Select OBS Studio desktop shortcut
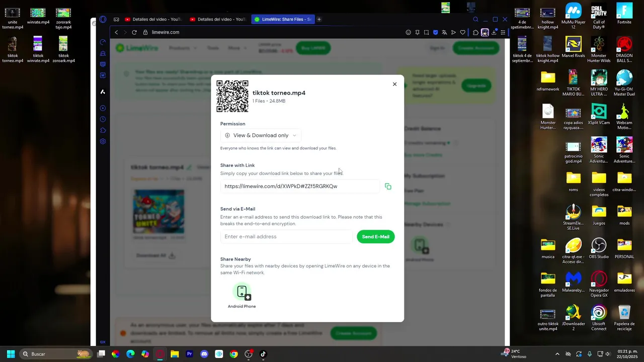644x362 pixels. [599, 248]
